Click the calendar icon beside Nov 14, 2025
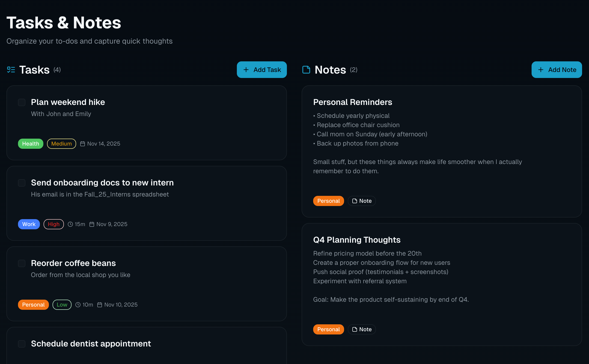This screenshot has width=589, height=364. coord(83,144)
